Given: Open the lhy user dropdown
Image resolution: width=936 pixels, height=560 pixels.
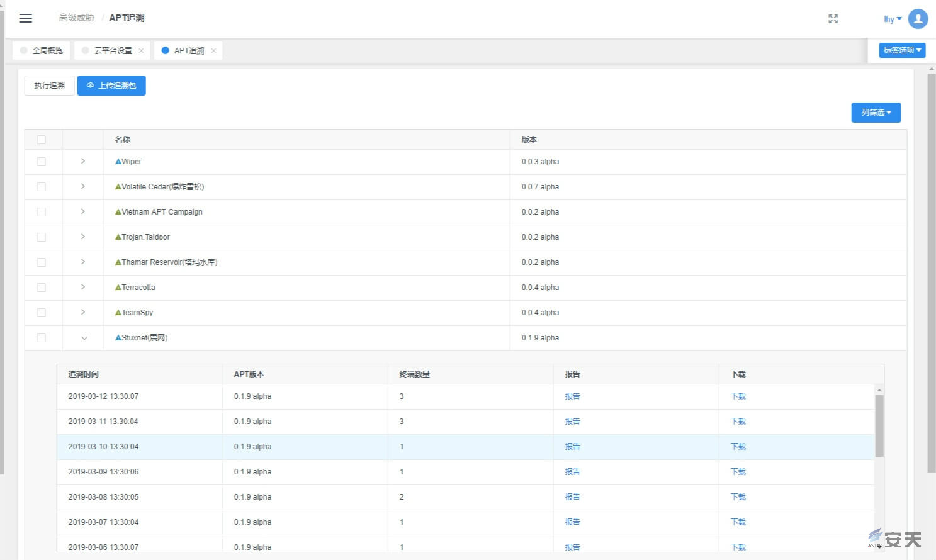Looking at the screenshot, I should 893,20.
